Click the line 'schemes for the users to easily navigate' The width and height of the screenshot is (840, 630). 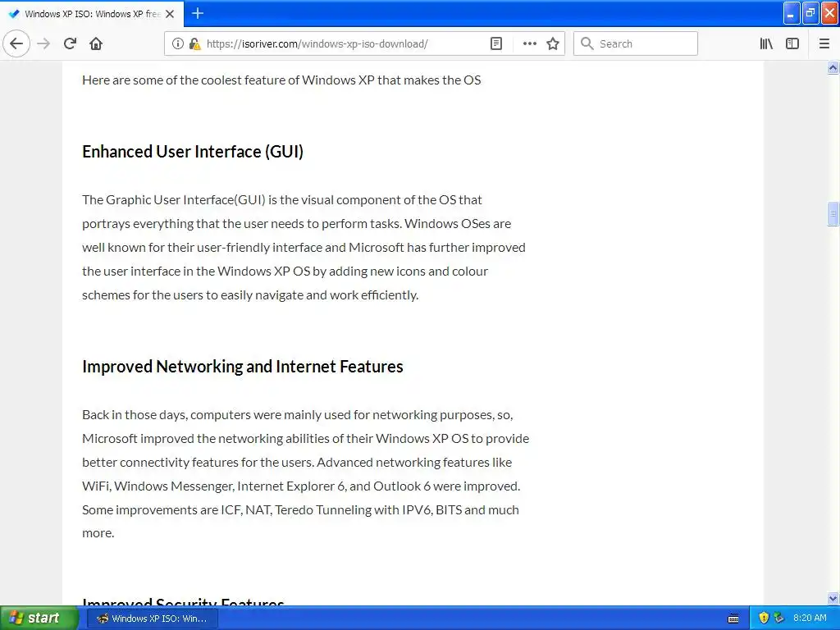pyautogui.click(x=250, y=295)
